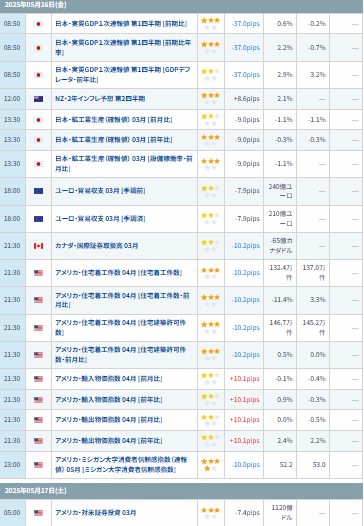The height and width of the screenshot is (526, 364).
Task: Click the New Zealand flag icon
Action: click(x=38, y=99)
